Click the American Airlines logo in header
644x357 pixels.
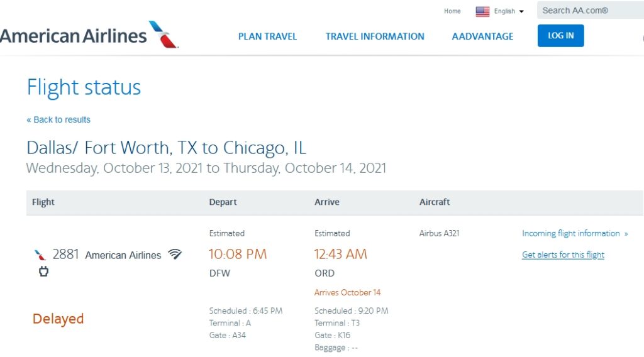click(x=88, y=35)
